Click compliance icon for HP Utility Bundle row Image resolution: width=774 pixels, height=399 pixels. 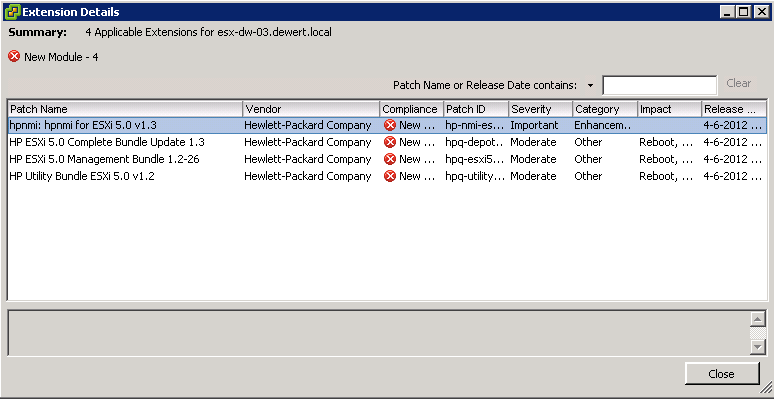tap(390, 176)
